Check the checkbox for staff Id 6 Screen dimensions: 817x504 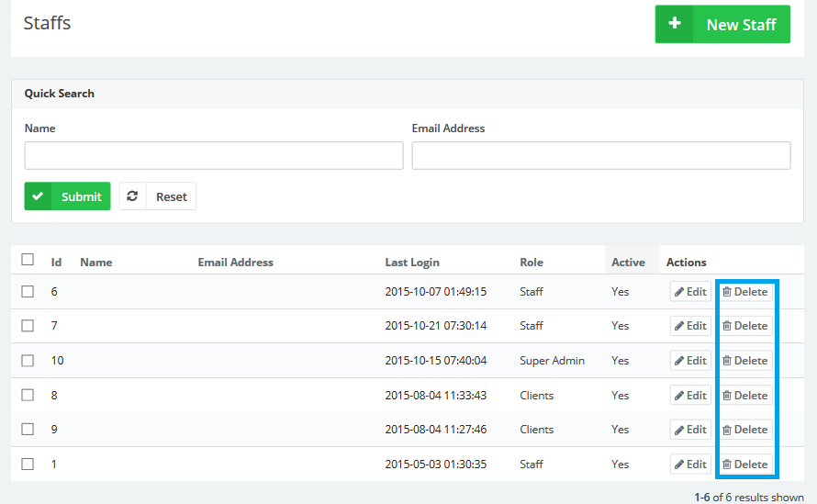(28, 292)
